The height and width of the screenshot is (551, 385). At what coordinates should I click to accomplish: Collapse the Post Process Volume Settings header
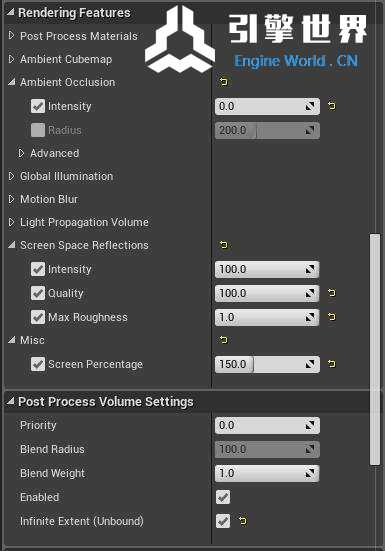[10, 401]
